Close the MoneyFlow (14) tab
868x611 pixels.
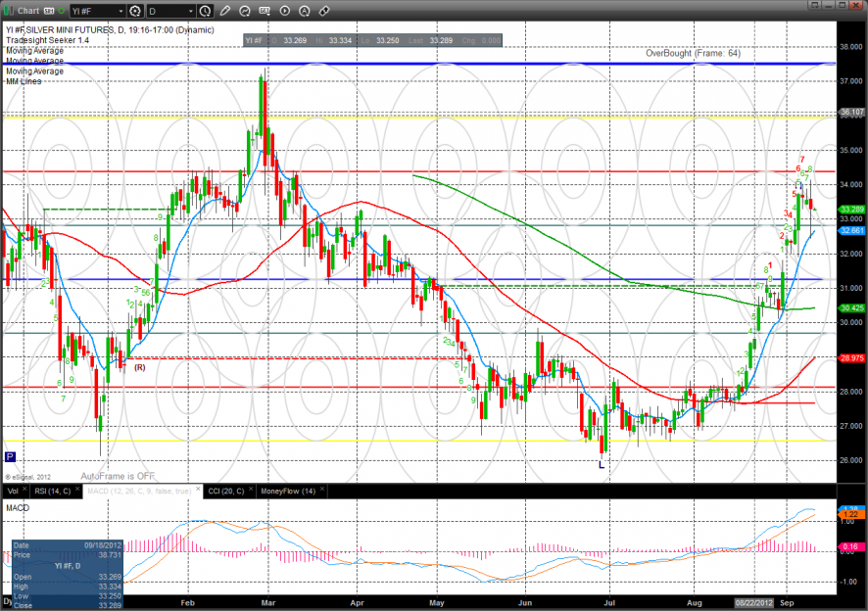(x=322, y=490)
